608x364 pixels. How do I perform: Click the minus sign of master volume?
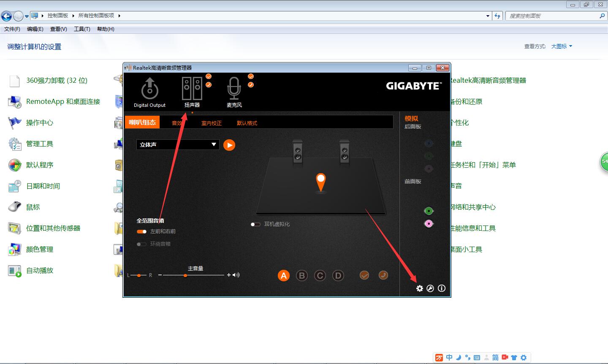click(160, 275)
